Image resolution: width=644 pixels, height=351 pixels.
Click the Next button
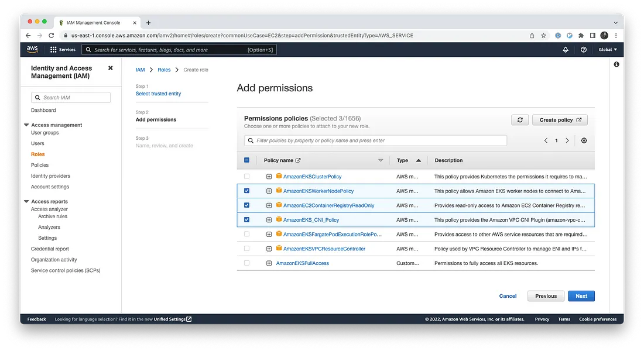tap(581, 296)
